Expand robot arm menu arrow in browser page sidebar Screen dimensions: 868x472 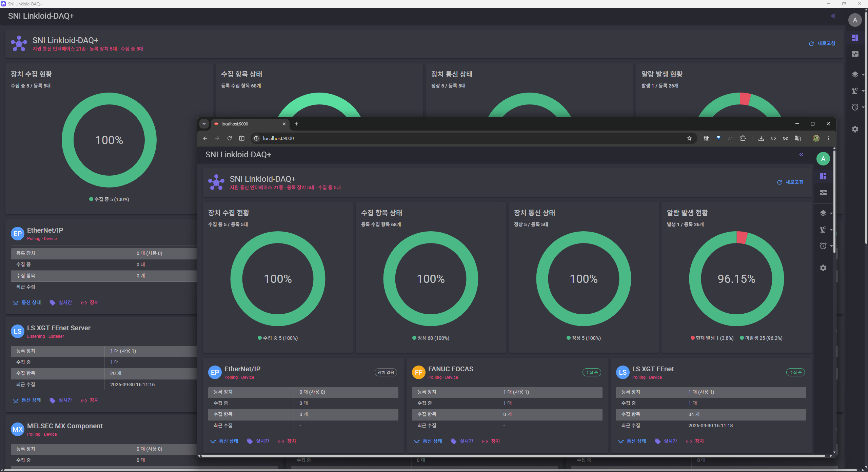831,230
